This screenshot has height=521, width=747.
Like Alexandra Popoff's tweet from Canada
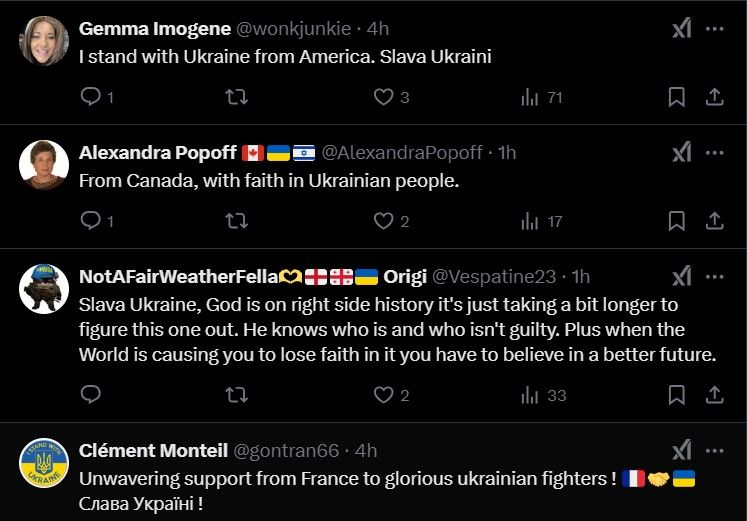pos(383,221)
